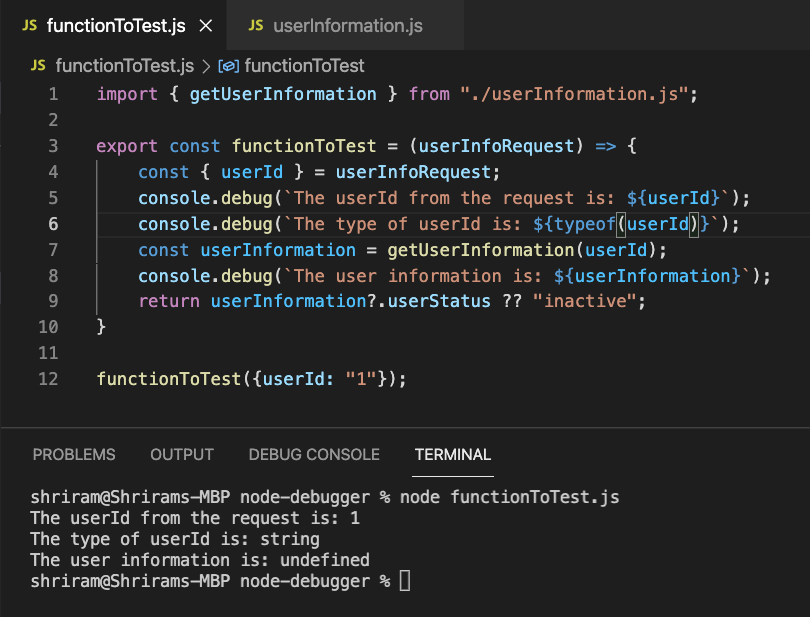810x617 pixels.
Task: Click line number 12 in the gutter
Action: 48,380
